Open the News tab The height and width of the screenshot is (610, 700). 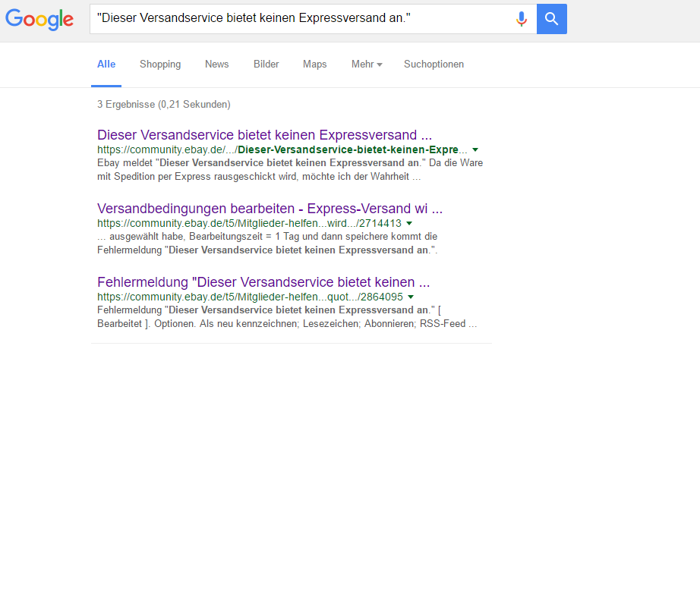pyautogui.click(x=216, y=64)
